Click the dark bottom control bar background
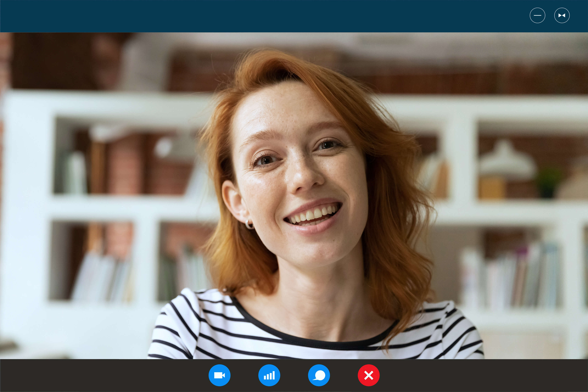The image size is (588, 392). point(100,375)
